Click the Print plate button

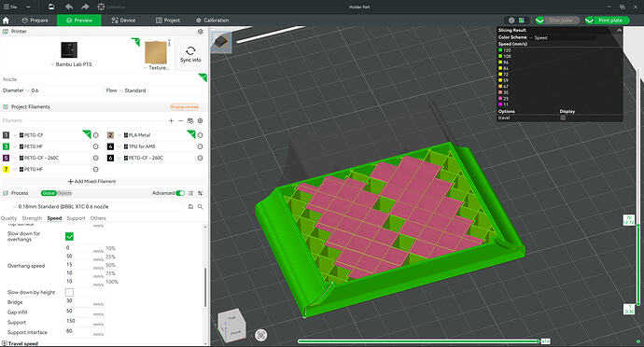pyautogui.click(x=610, y=21)
